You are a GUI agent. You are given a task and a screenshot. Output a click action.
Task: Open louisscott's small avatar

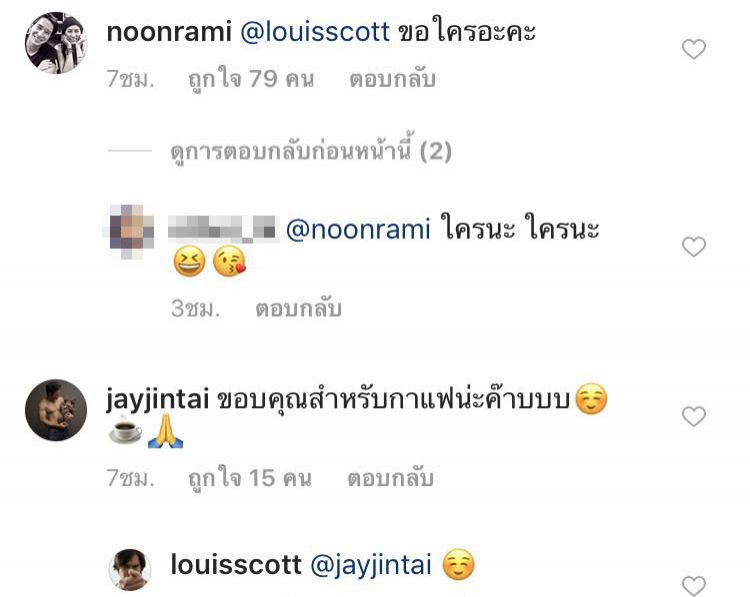point(130,570)
